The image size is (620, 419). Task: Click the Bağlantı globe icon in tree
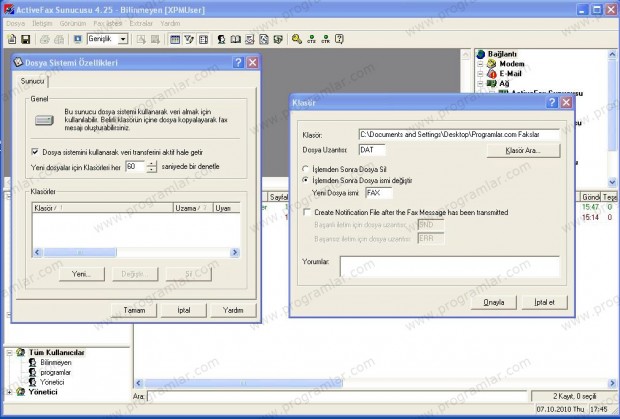pyautogui.click(x=481, y=54)
